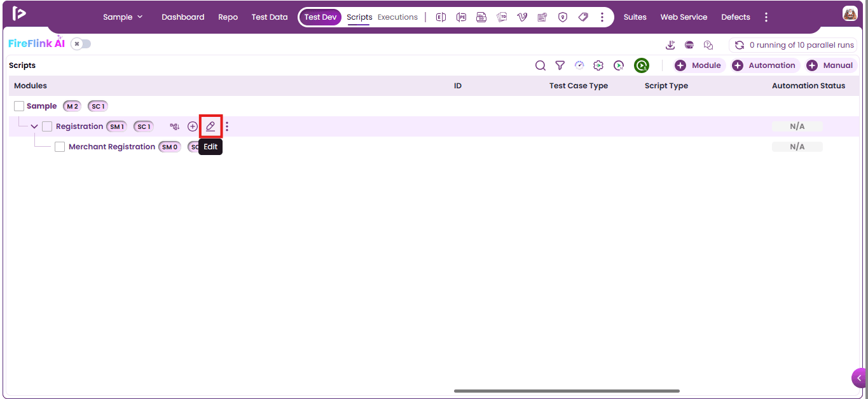This screenshot has height=399, width=868.
Task: Click the refresh icon in the parallel runs box
Action: pyautogui.click(x=739, y=45)
